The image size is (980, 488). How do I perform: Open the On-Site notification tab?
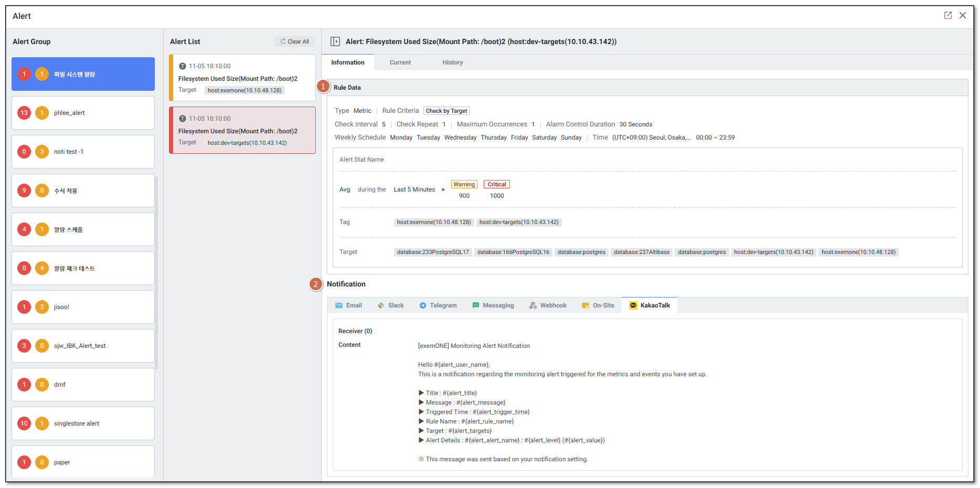point(598,305)
